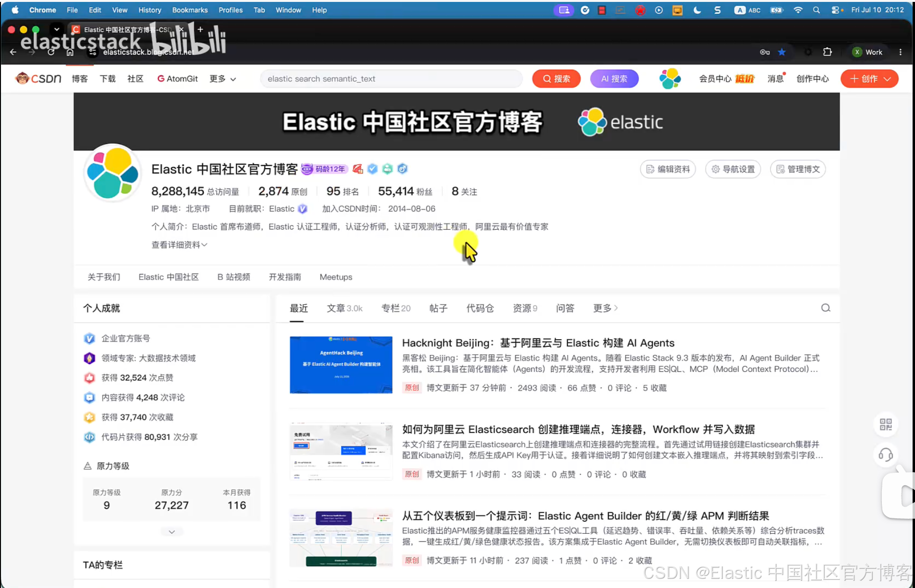Switch to the 专栏 20 tab
This screenshot has height=588, width=915.
(396, 308)
